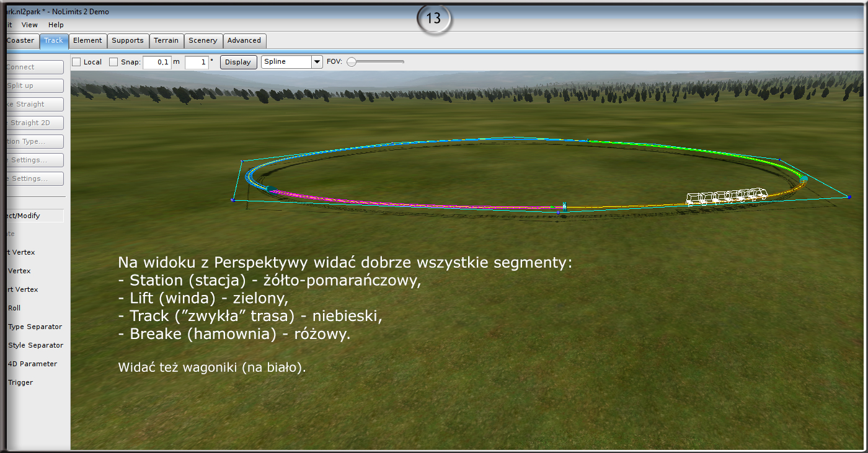Open the Scenery tab
The height and width of the screenshot is (453, 868).
pyautogui.click(x=203, y=40)
